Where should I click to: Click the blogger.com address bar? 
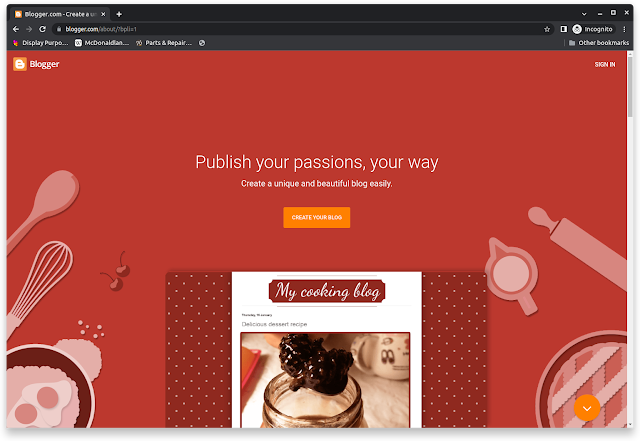tap(302, 29)
